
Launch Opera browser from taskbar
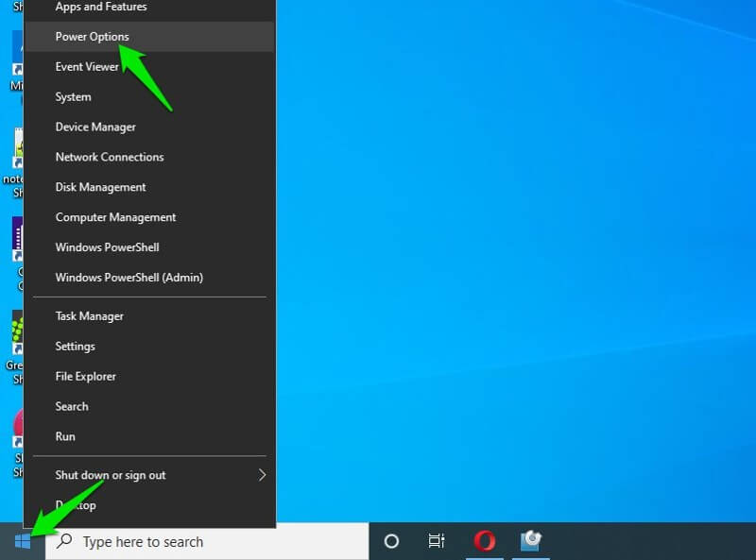pos(485,541)
